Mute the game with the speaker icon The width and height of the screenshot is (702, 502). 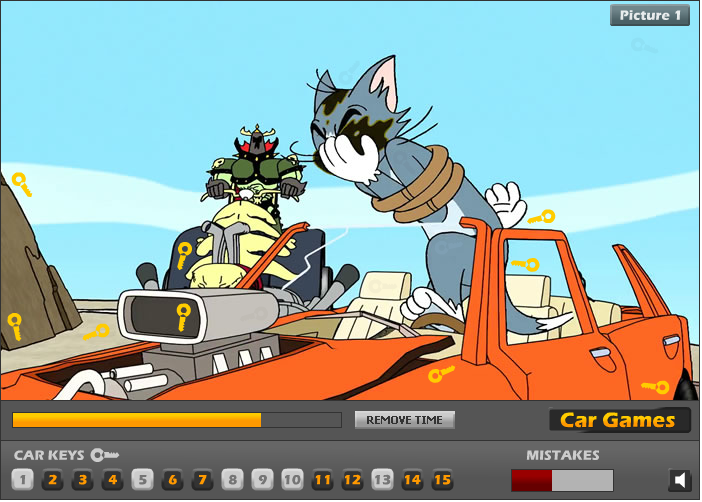coord(680,481)
